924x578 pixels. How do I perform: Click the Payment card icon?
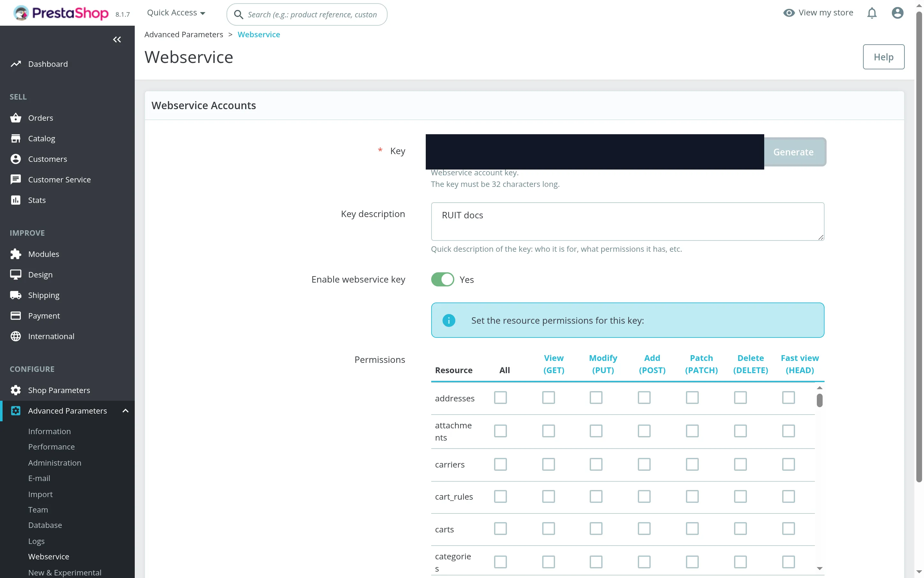pos(16,316)
